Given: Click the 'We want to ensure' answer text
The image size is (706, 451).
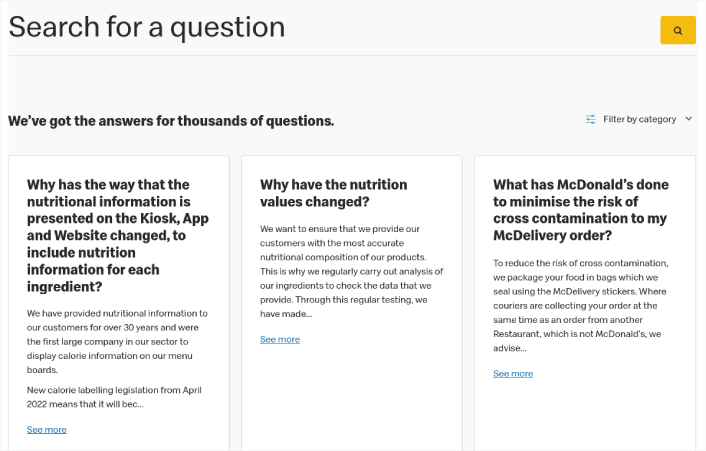Looking at the screenshot, I should tap(351, 271).
